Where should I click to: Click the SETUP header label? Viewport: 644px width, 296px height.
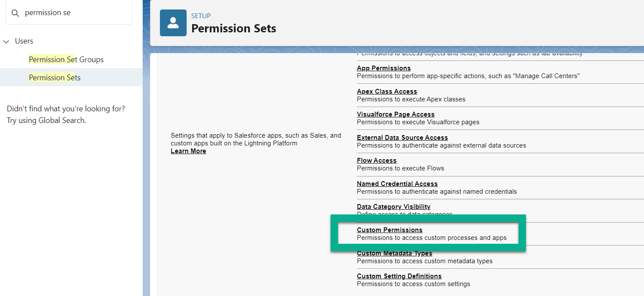[201, 16]
